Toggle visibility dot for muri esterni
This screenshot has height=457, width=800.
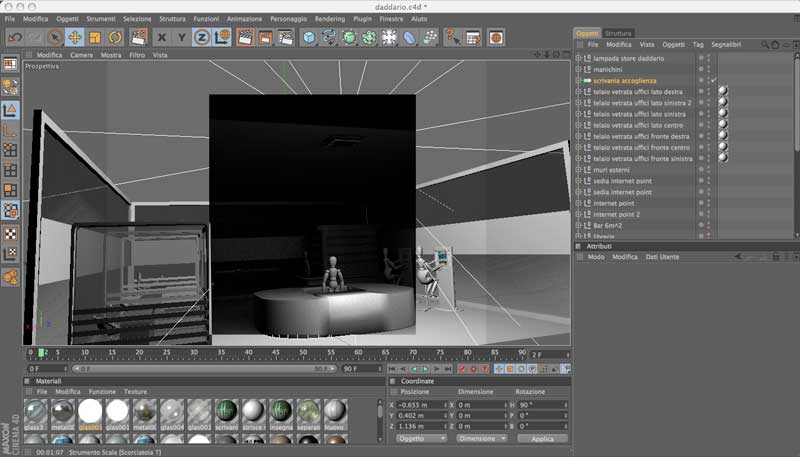tap(700, 170)
